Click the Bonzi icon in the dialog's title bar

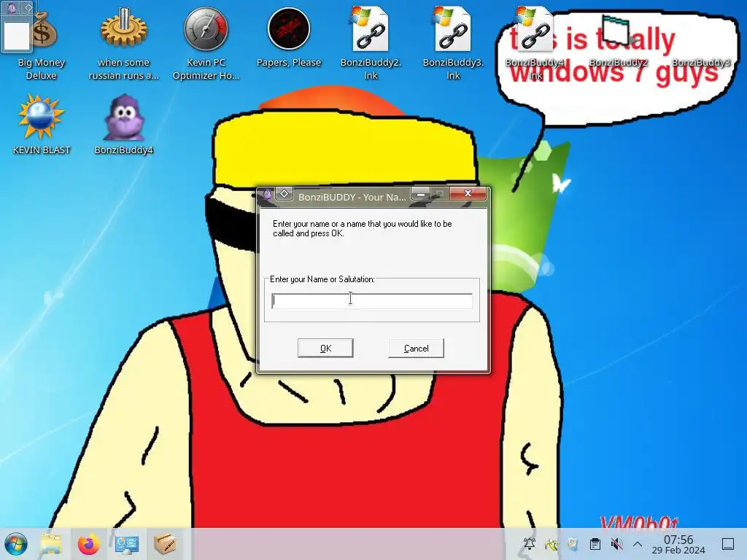point(267,195)
